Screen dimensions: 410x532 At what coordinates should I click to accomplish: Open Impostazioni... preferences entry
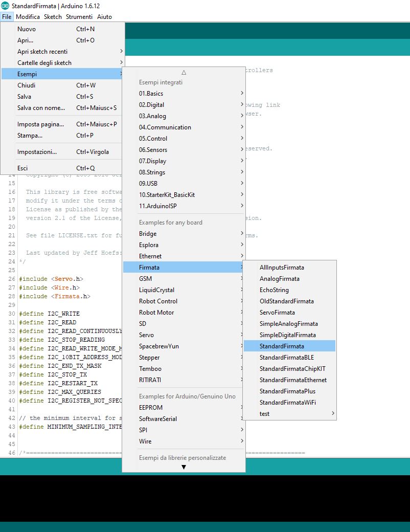click(62, 151)
